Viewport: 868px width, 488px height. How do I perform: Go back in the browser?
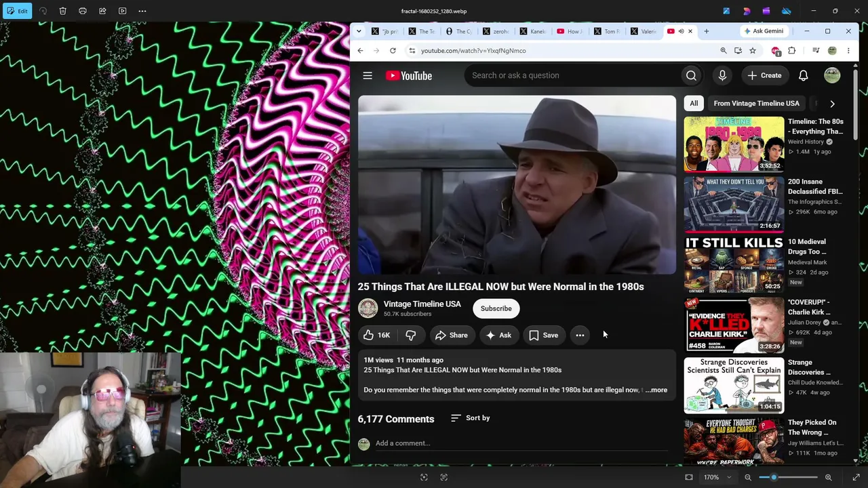[x=360, y=51]
